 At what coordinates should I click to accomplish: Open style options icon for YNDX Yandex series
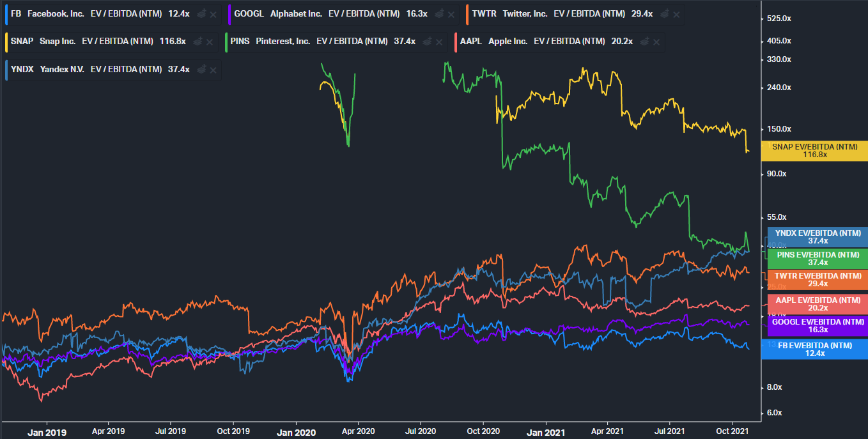click(202, 69)
